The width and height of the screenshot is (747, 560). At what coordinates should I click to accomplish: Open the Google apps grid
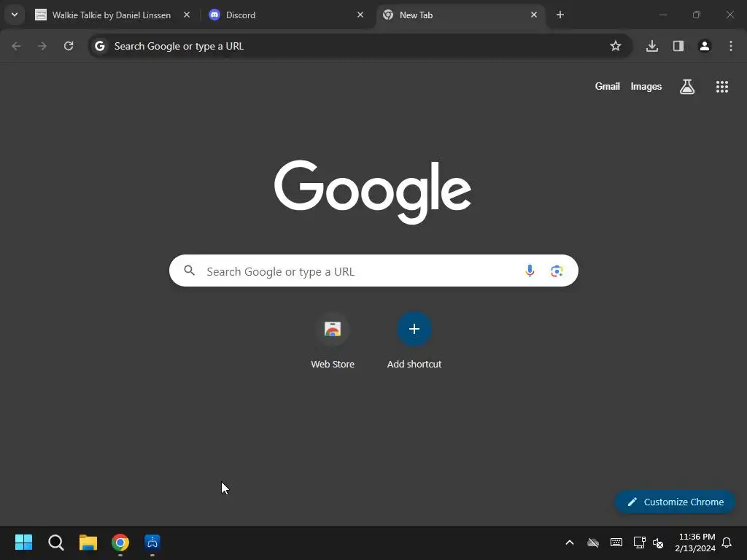click(x=722, y=87)
